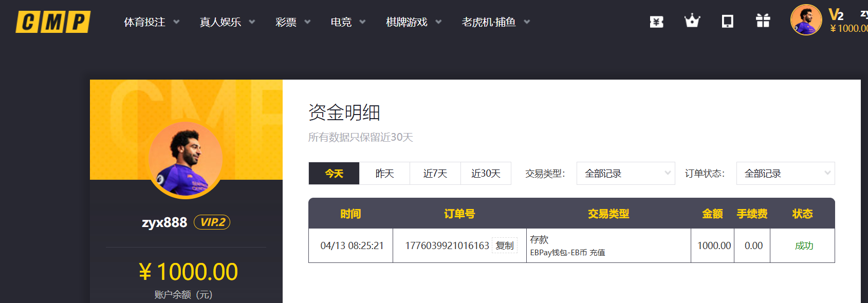Expand the 体育投注 menu
868x303 pixels.
[152, 22]
